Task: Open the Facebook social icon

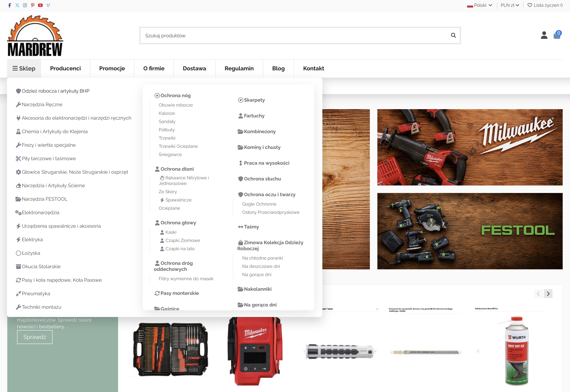Action: coord(10,5)
